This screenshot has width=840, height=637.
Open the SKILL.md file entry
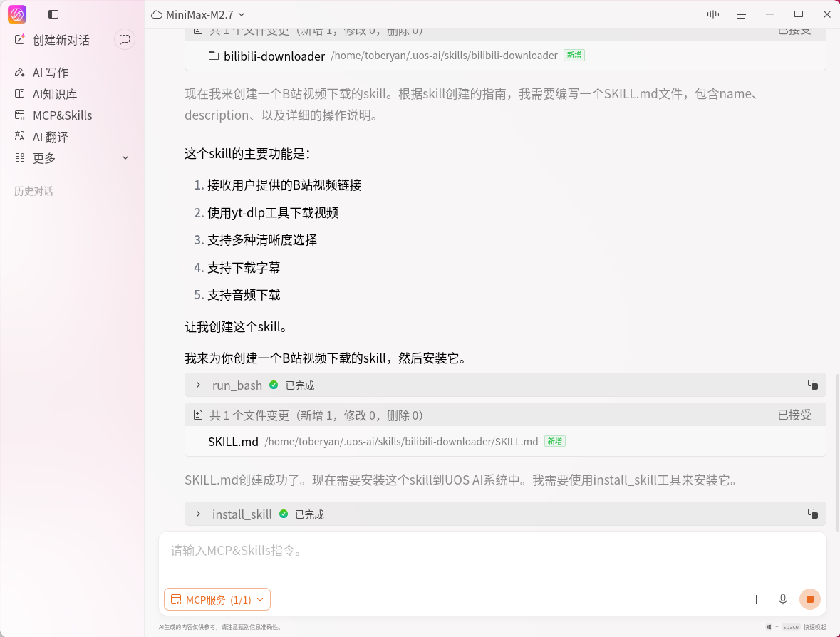[x=233, y=442]
